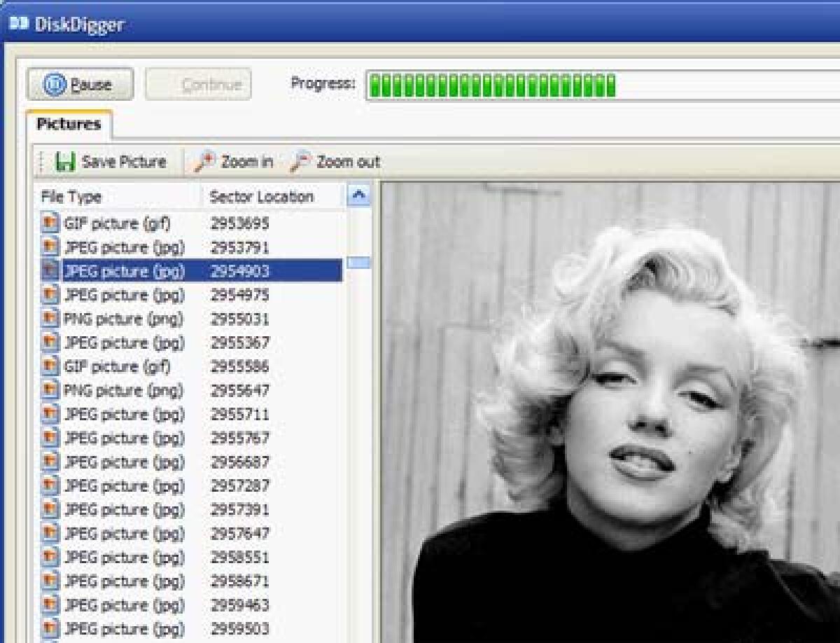
Task: Select the PNG picture row at sector 2955647
Action: (190, 390)
